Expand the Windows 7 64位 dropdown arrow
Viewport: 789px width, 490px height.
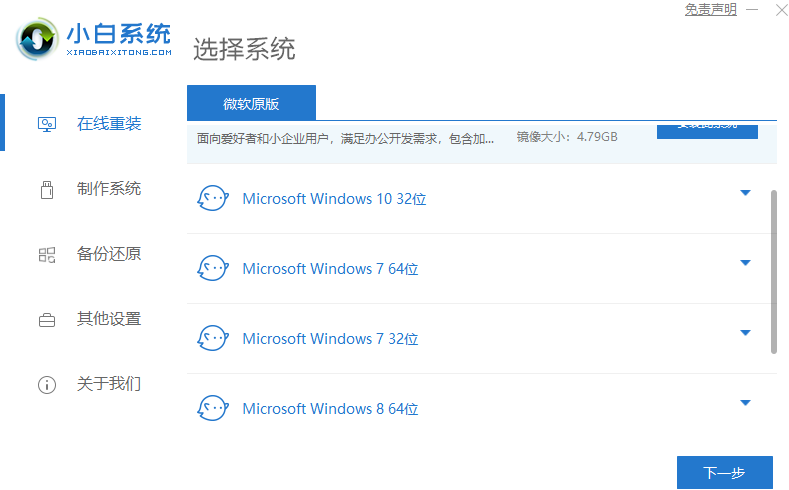[745, 263]
